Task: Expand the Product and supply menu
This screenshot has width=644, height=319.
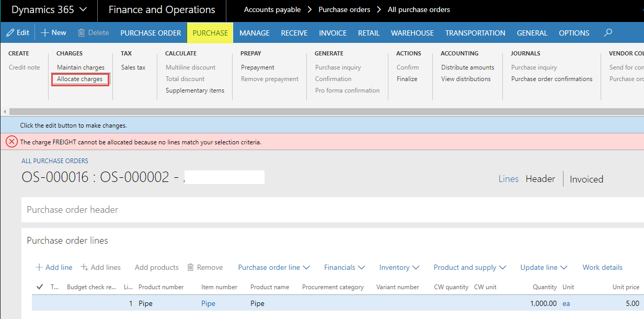Action: [470, 267]
